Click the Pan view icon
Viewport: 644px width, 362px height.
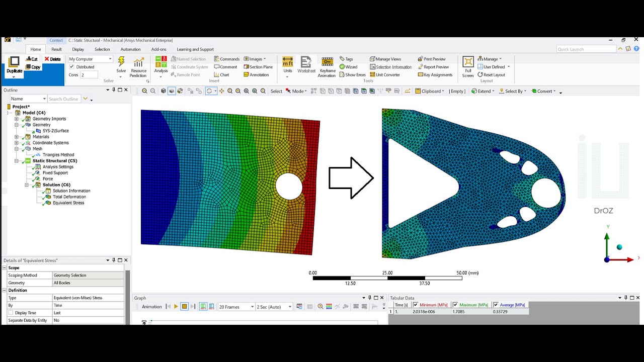pos(221,91)
